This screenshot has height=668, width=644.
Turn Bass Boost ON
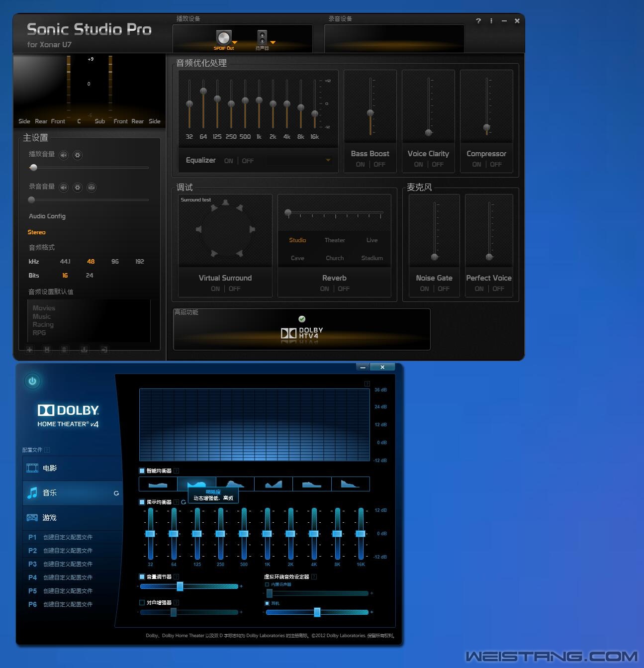(x=361, y=165)
